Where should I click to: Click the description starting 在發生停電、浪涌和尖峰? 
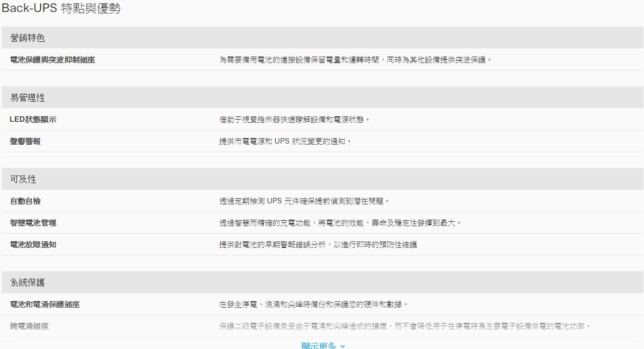click(313, 304)
